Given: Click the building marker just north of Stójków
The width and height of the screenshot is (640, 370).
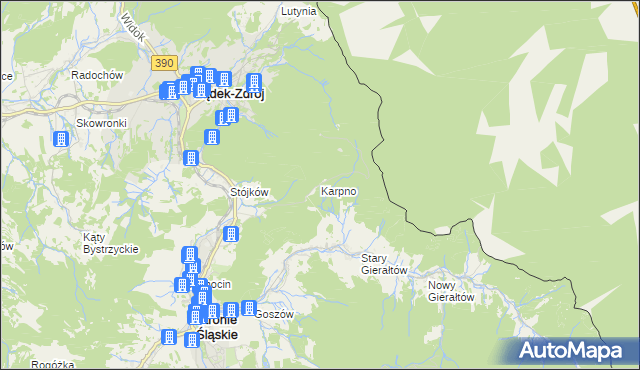Looking at the screenshot, I should coord(191,158).
